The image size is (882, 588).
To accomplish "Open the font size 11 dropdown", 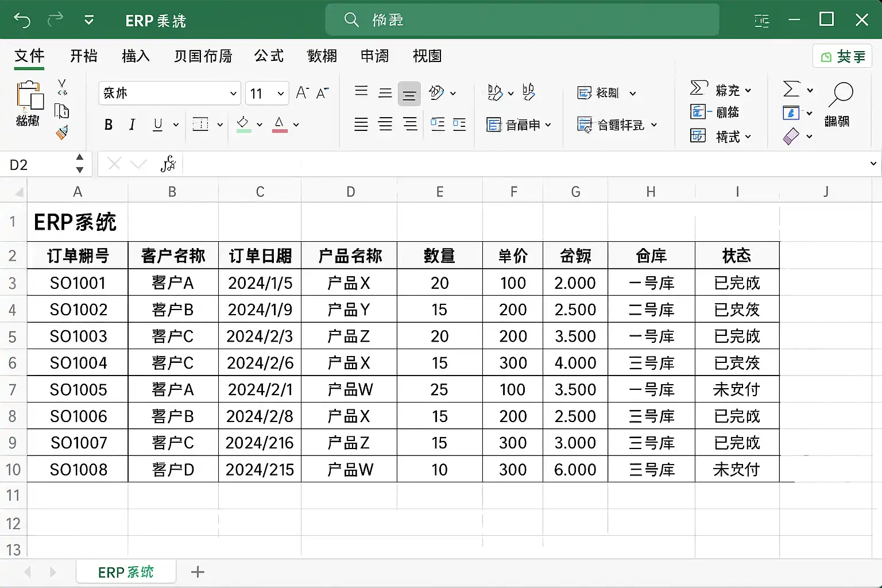I will pyautogui.click(x=280, y=93).
